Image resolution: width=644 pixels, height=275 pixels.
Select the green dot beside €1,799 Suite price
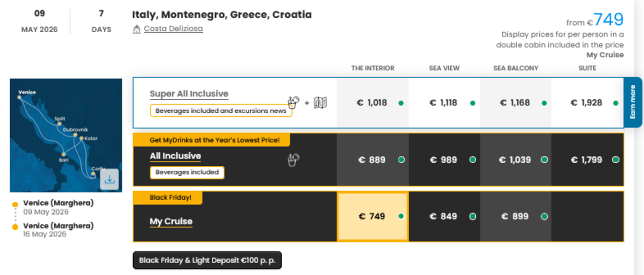(x=616, y=159)
